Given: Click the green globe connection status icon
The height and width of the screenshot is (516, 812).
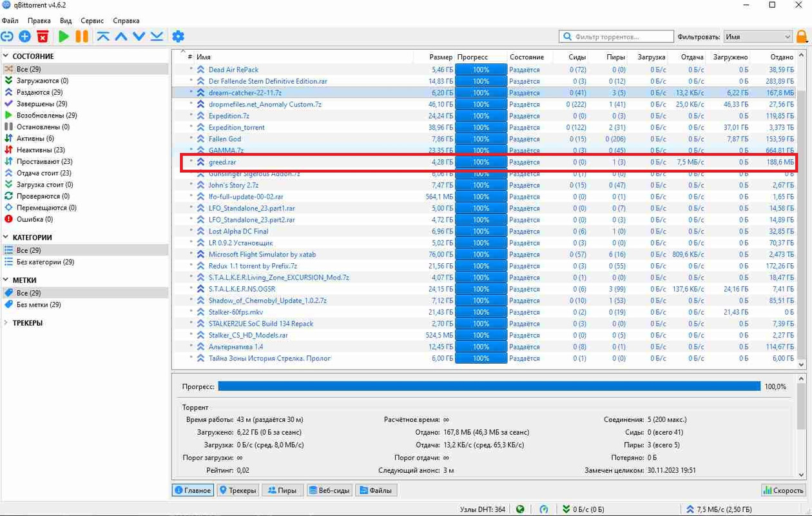Looking at the screenshot, I should pos(520,509).
